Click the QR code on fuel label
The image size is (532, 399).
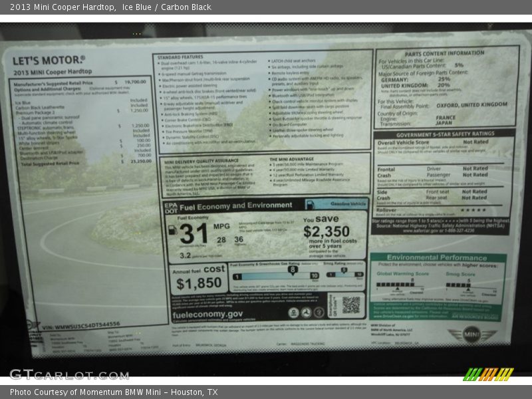click(x=351, y=305)
